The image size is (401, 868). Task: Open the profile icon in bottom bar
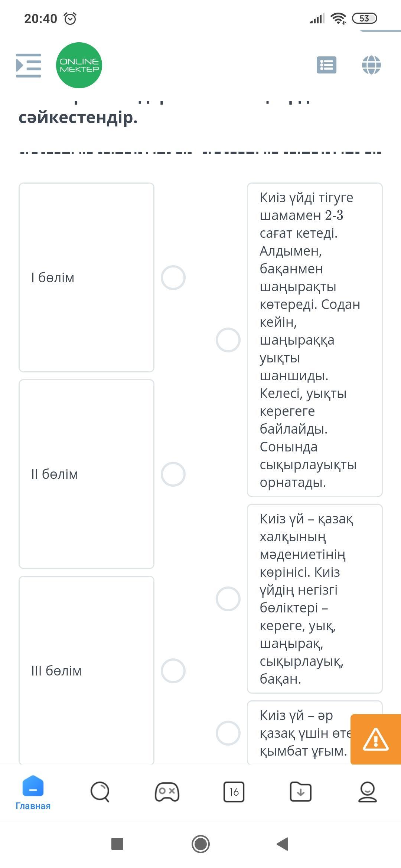(x=367, y=792)
